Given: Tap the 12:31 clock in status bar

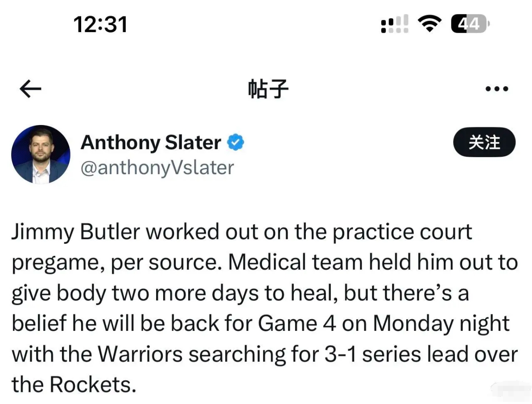Looking at the screenshot, I should click(x=100, y=25).
